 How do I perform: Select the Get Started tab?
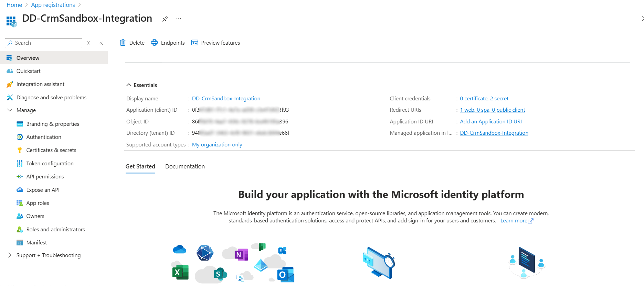[x=140, y=166]
